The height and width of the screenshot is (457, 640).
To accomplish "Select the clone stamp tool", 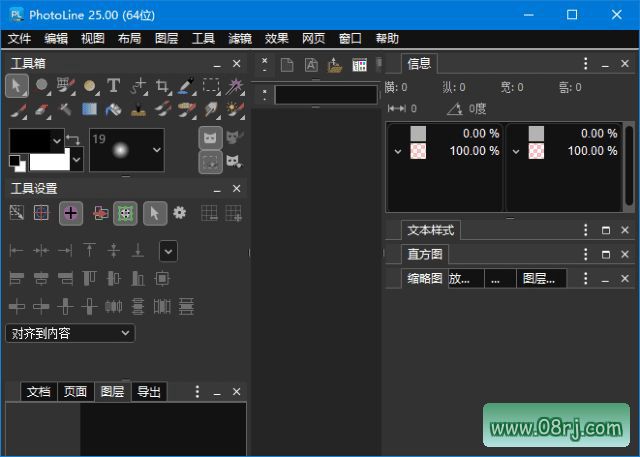I will 138,109.
